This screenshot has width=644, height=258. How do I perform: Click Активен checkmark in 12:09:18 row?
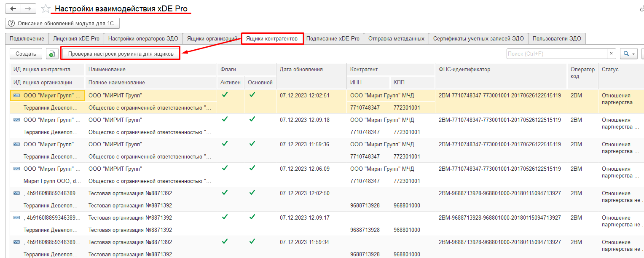point(225,119)
